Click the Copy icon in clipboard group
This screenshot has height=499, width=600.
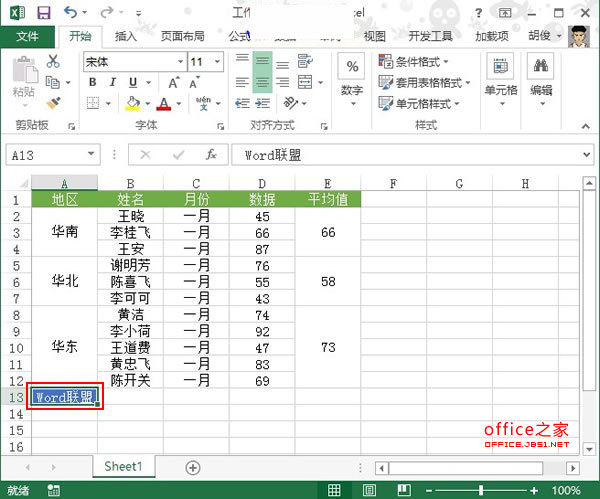coord(53,82)
